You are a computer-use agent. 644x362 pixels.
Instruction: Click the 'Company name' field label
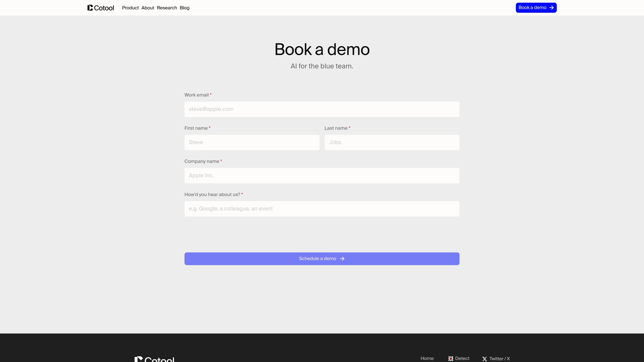point(202,161)
